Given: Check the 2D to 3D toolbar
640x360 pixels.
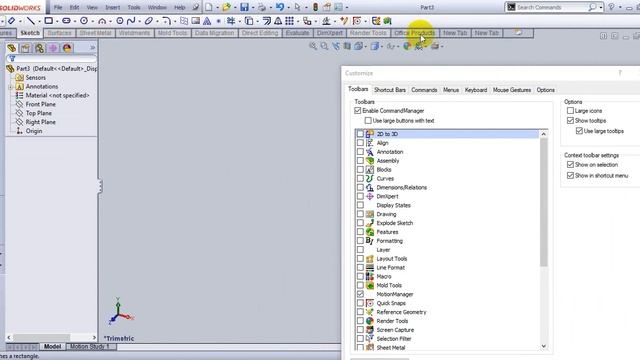Looking at the screenshot, I should click(x=360, y=134).
